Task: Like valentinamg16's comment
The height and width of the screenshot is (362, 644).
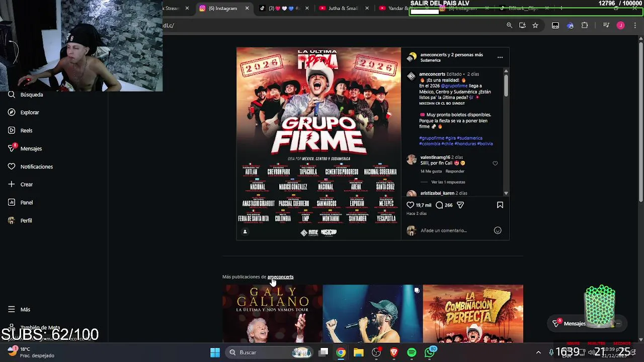Action: click(x=495, y=163)
